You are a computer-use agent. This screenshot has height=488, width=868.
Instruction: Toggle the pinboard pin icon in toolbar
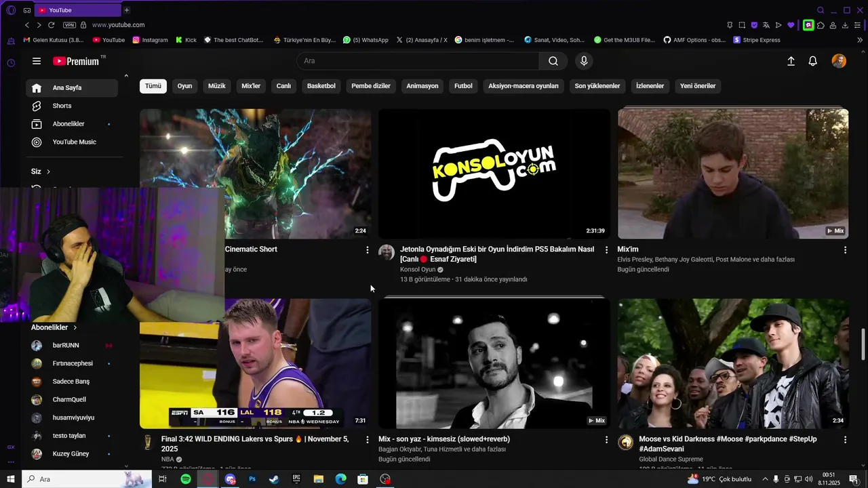tap(730, 25)
